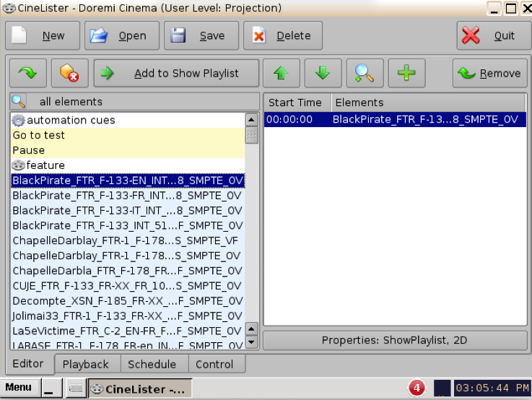
Task: Open the Schedule tab
Action: (152, 364)
